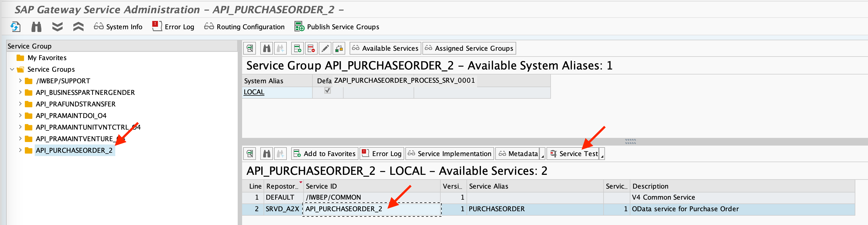The height and width of the screenshot is (225, 868).
Task: Open the Metadata dropdown arrow
Action: coord(543,155)
